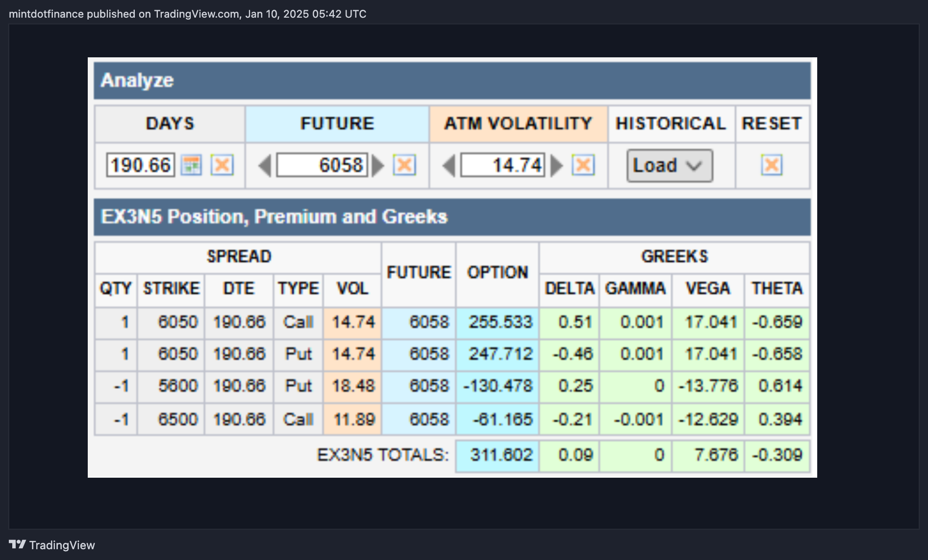The height and width of the screenshot is (560, 928).
Task: Click the option premium 255.533
Action: (x=498, y=322)
